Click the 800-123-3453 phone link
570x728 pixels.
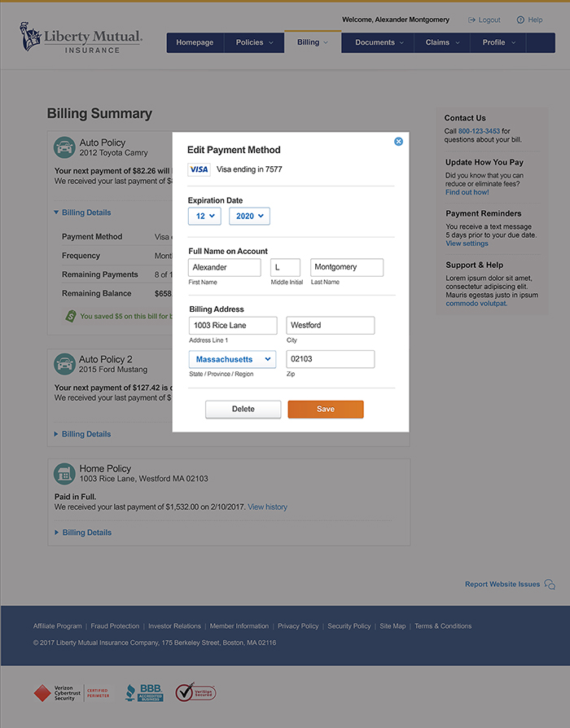(x=479, y=131)
